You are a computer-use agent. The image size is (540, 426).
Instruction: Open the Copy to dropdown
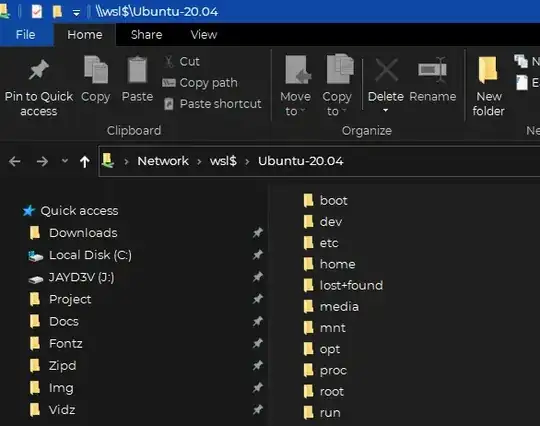pos(337,86)
